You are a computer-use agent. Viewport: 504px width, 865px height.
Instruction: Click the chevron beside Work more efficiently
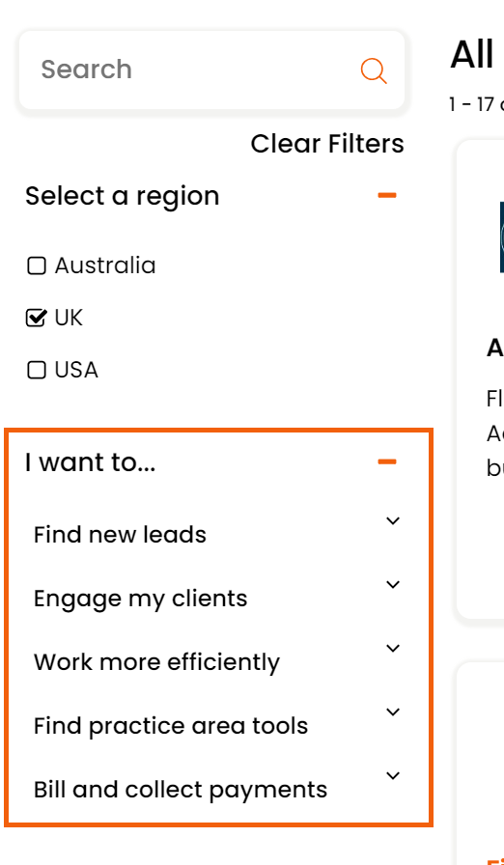point(393,648)
